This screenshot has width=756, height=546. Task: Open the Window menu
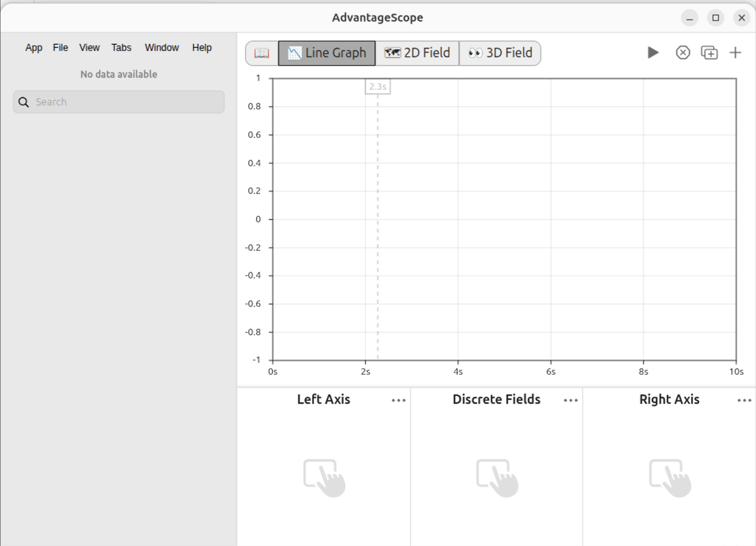point(161,48)
